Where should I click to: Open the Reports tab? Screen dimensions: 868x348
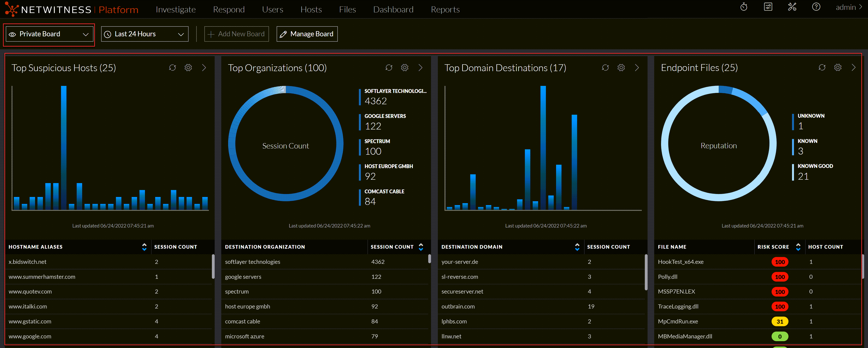click(445, 9)
